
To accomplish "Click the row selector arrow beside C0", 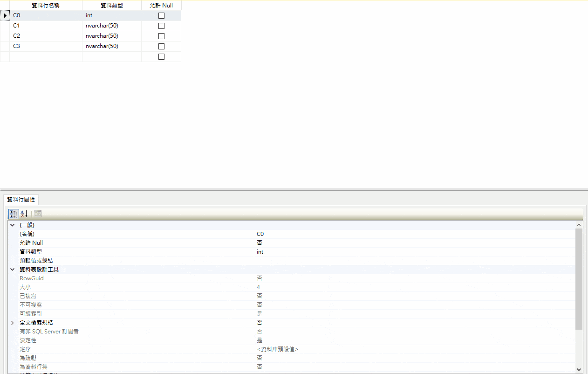I will click(5, 15).
